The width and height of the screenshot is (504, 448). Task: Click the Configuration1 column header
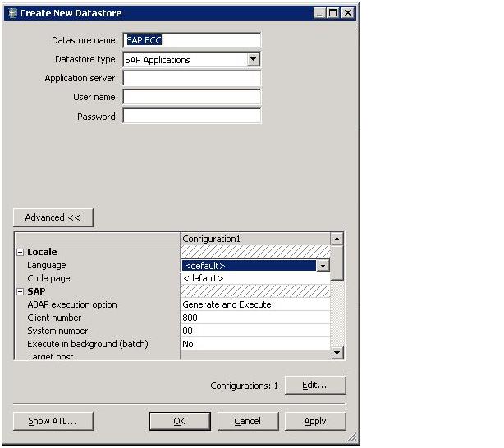click(255, 239)
